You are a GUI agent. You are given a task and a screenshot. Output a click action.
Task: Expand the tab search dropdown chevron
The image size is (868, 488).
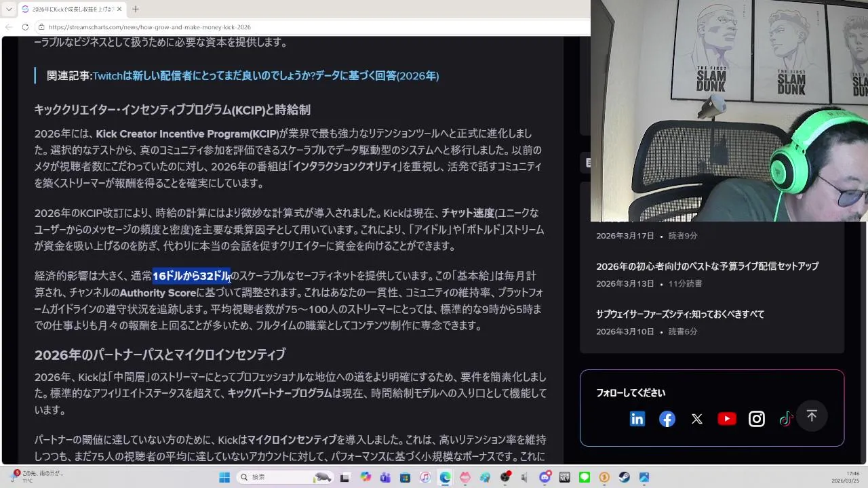(x=9, y=9)
